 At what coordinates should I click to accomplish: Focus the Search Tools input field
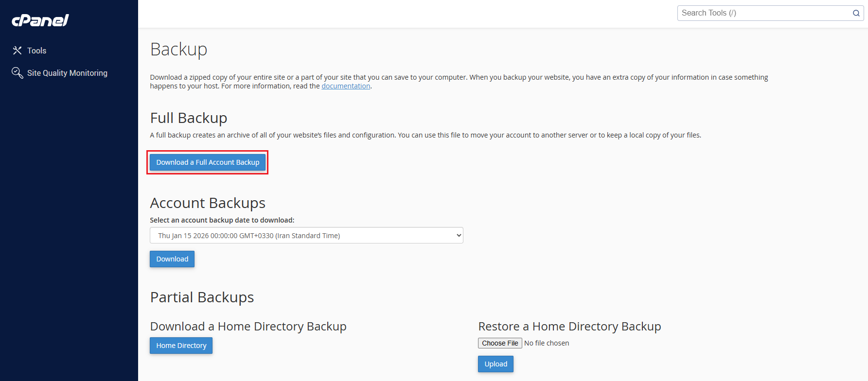pyautogui.click(x=763, y=13)
